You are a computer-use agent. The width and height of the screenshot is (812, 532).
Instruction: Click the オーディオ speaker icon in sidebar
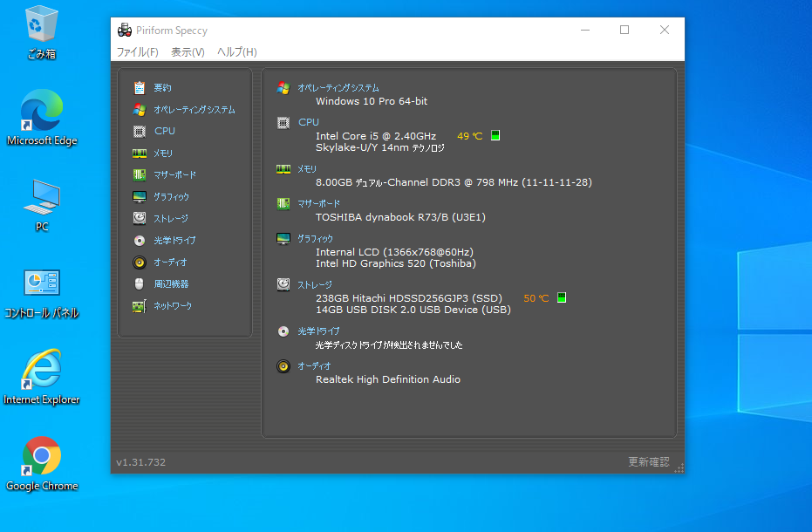(x=140, y=263)
